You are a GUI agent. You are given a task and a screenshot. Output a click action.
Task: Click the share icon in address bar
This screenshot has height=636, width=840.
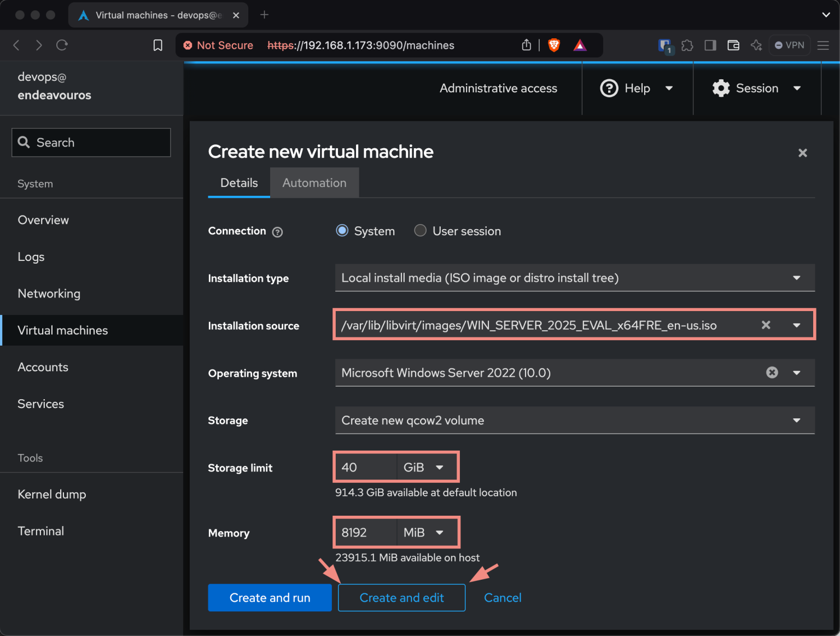click(x=526, y=45)
